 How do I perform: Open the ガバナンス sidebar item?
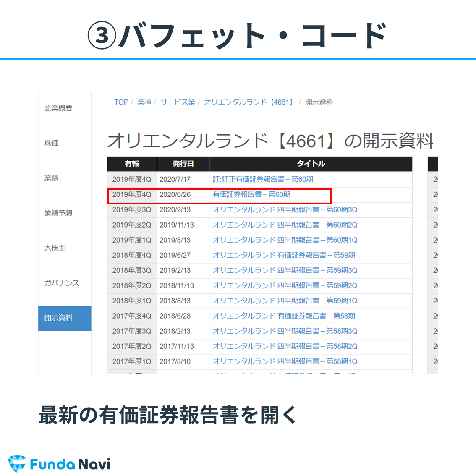pos(62,283)
